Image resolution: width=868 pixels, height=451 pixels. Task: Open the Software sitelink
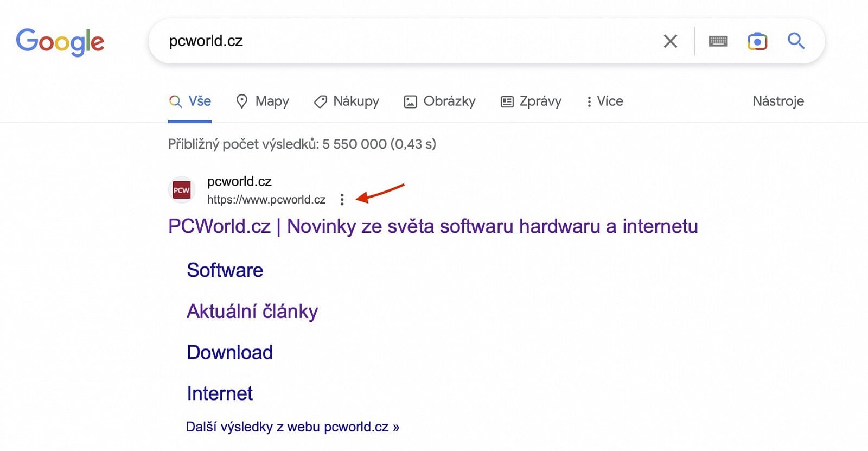(225, 270)
